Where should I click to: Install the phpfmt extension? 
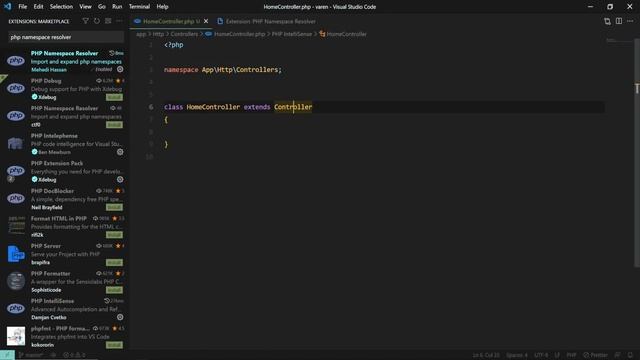point(114,344)
